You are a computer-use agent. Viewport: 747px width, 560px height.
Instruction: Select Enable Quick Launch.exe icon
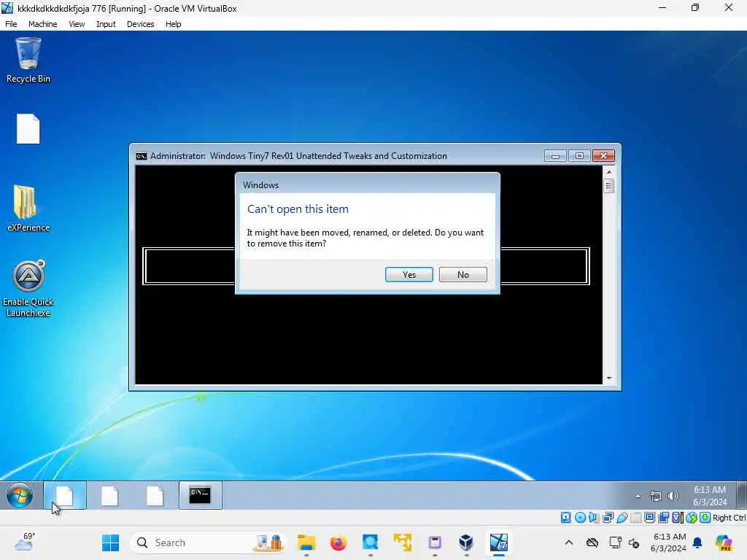tap(28, 289)
